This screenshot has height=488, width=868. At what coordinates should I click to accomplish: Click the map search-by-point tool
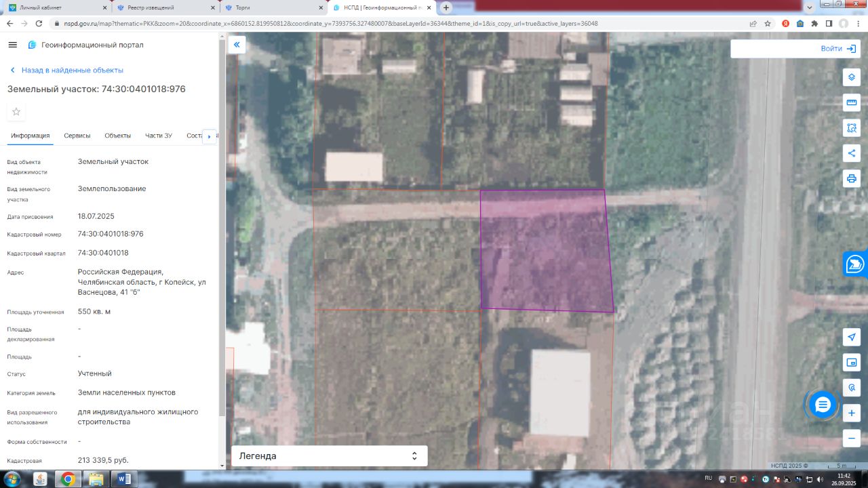click(x=852, y=388)
